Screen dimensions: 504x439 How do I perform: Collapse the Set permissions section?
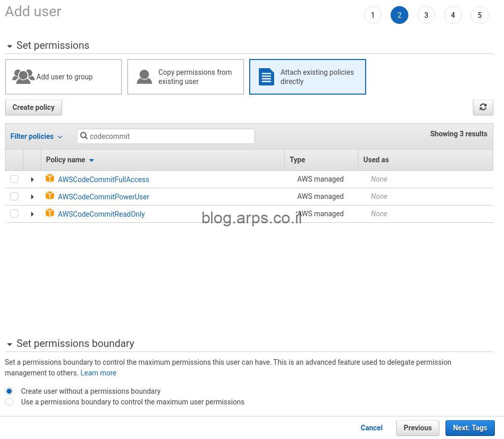pyautogui.click(x=10, y=46)
